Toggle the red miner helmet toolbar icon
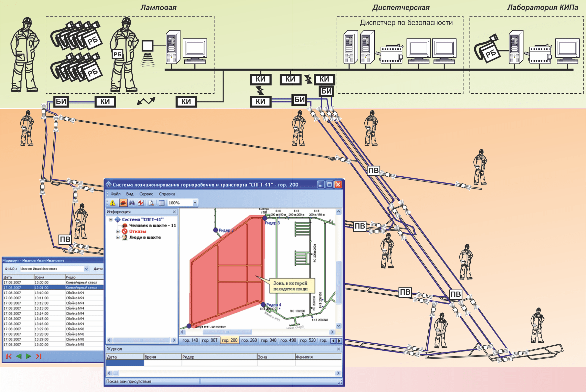This screenshot has width=586, height=392. [x=123, y=203]
